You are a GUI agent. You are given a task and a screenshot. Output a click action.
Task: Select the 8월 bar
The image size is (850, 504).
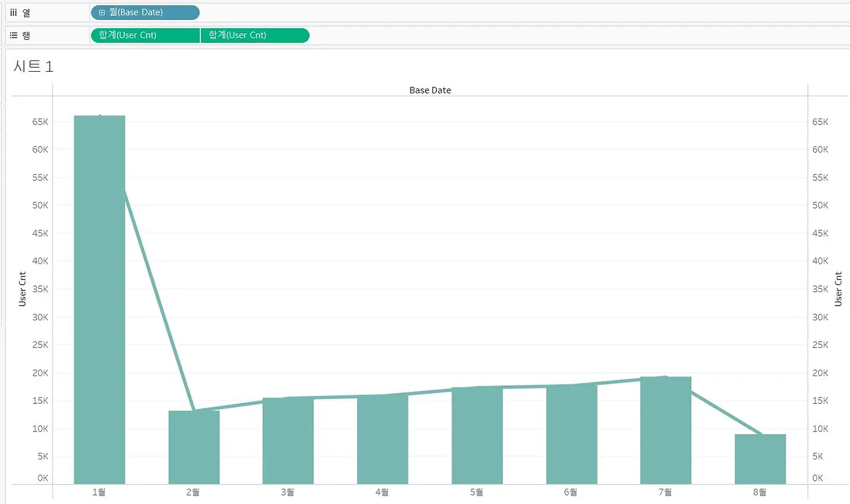coord(760,459)
